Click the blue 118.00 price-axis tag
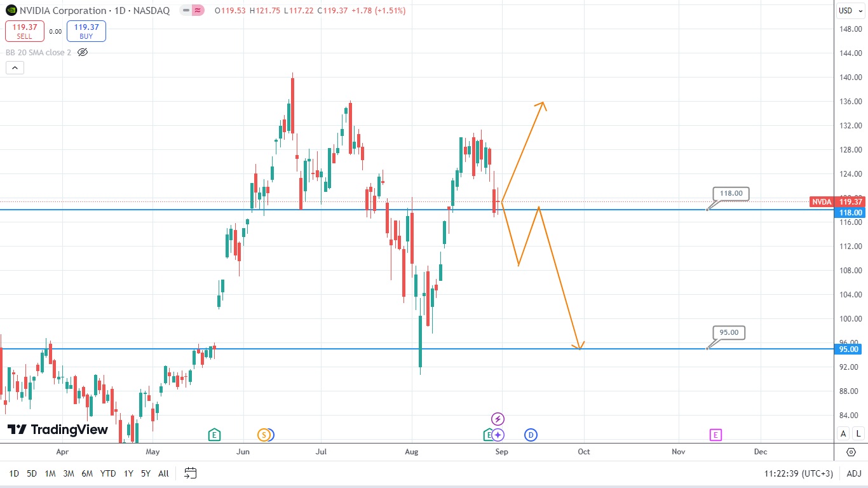This screenshot has width=868, height=488. coord(850,213)
